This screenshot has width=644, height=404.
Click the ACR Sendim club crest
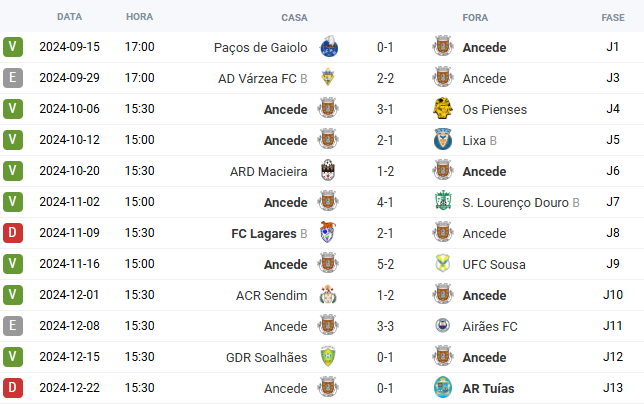[x=328, y=295]
